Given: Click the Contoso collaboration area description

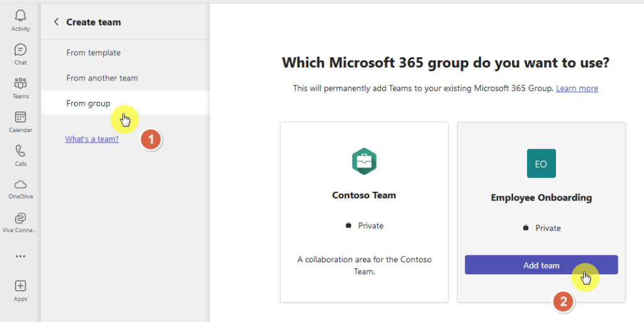Looking at the screenshot, I should coord(364,265).
